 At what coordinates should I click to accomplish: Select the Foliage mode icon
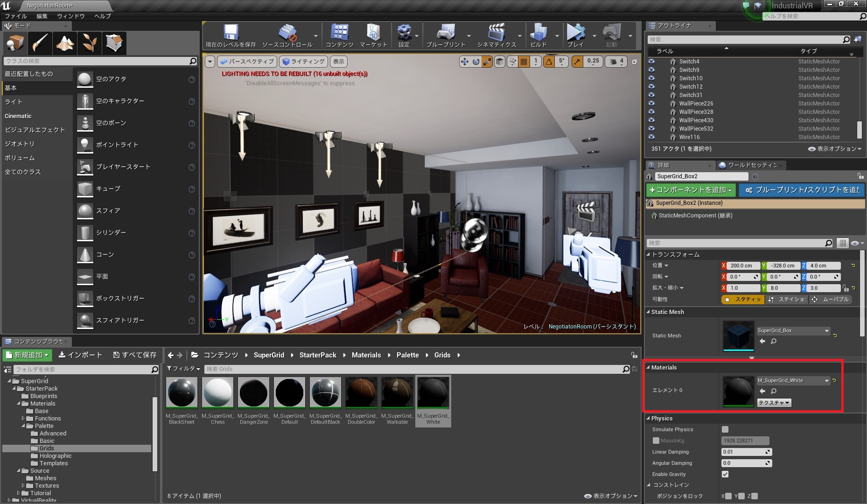(90, 43)
